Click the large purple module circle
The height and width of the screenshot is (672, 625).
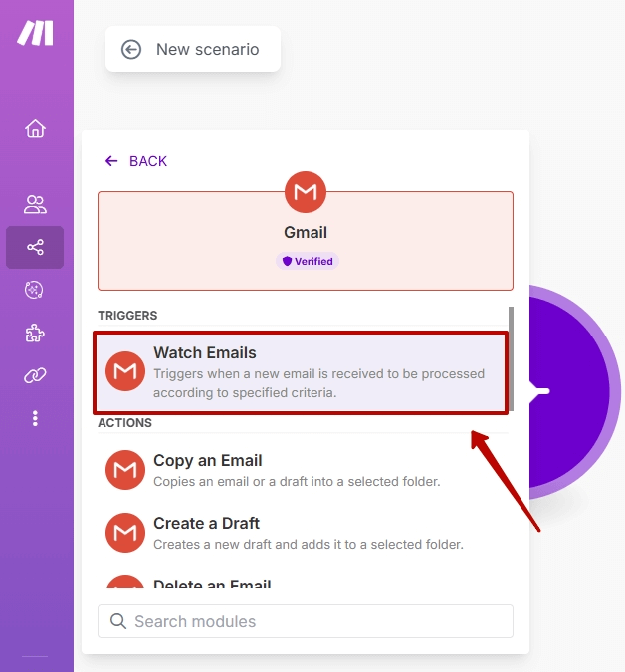point(575,391)
